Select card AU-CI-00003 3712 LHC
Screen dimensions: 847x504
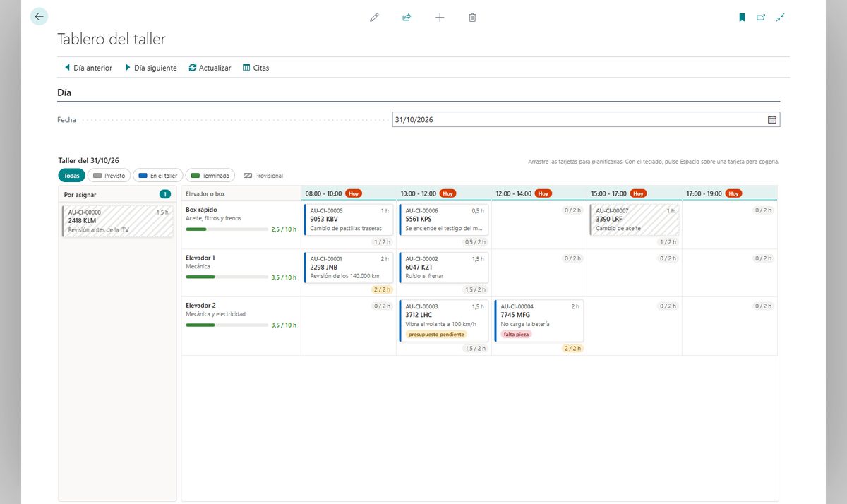444,321
